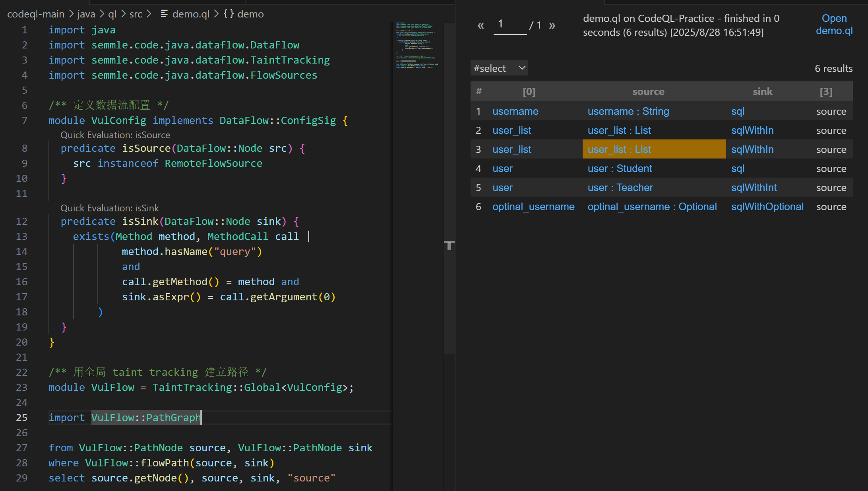Image resolution: width=868 pixels, height=491 pixels.
Task: Open user_list link in result row 2
Action: [x=512, y=130]
